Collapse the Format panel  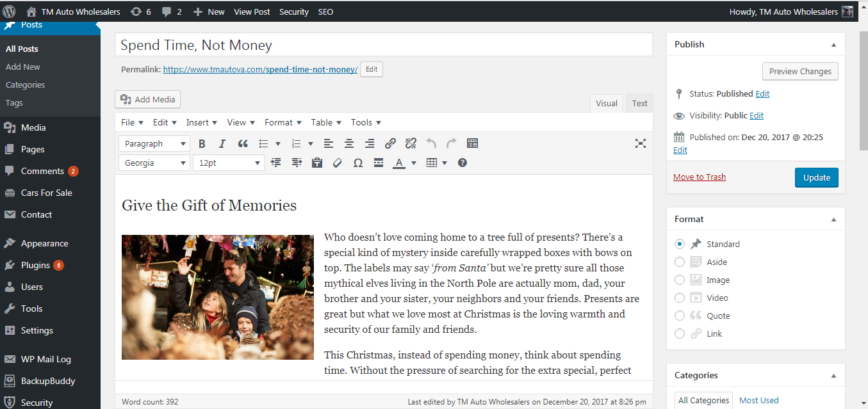[833, 220]
